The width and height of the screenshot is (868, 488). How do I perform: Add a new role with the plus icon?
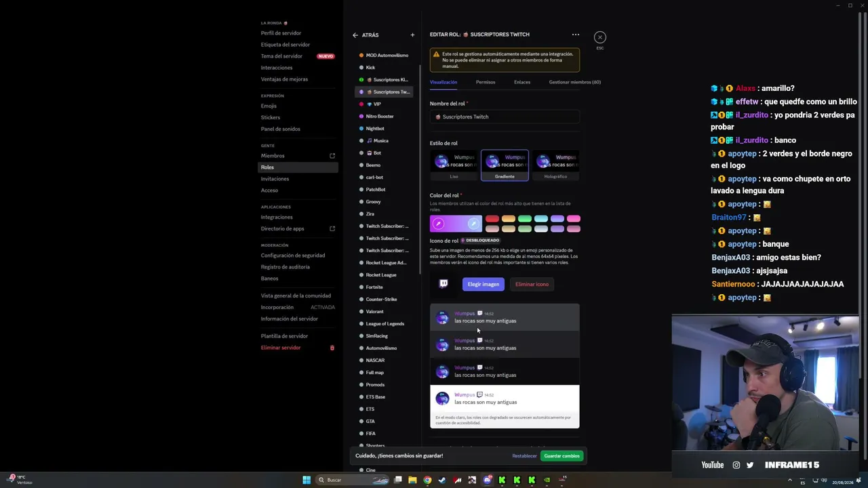(412, 35)
